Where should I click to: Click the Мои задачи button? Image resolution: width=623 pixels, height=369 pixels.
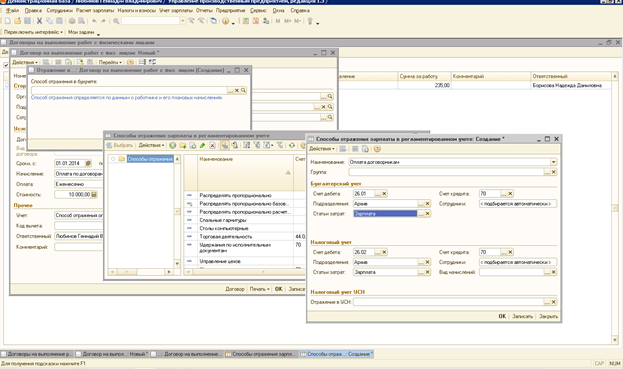pos(81,32)
